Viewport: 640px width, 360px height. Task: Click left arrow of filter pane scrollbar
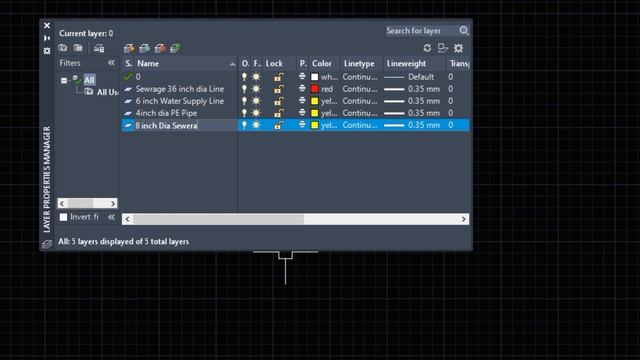[62, 203]
